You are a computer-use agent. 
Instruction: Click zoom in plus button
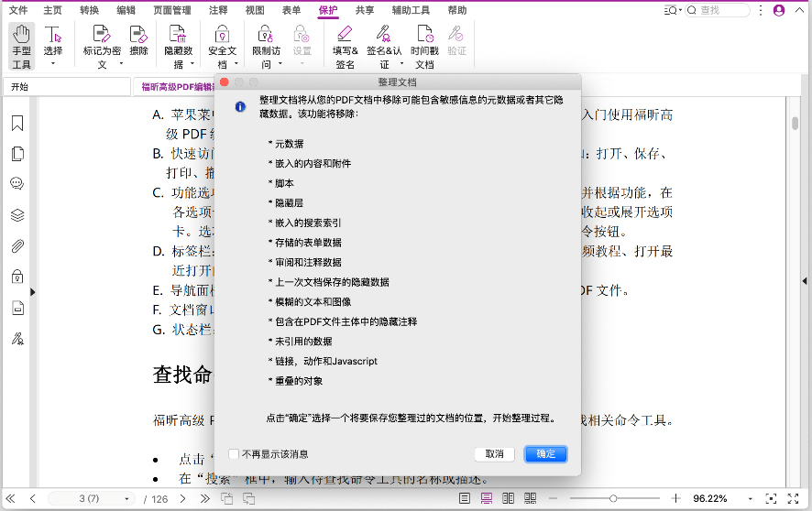coord(675,498)
